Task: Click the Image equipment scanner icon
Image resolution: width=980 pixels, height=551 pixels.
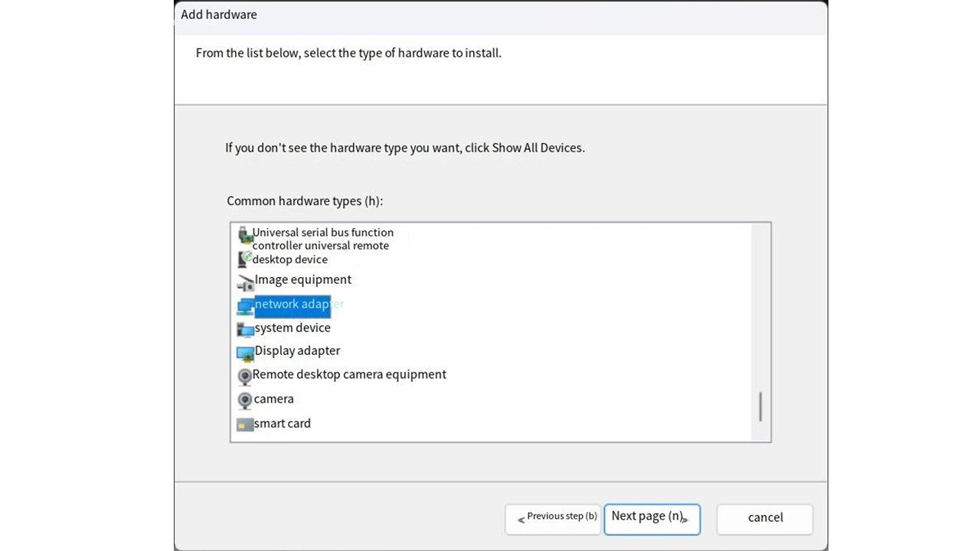Action: [x=245, y=282]
